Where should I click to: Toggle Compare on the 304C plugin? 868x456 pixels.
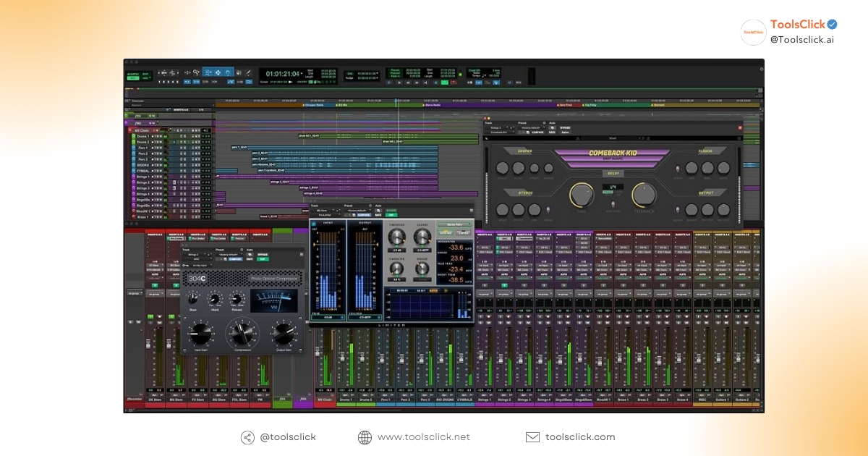tap(234, 259)
